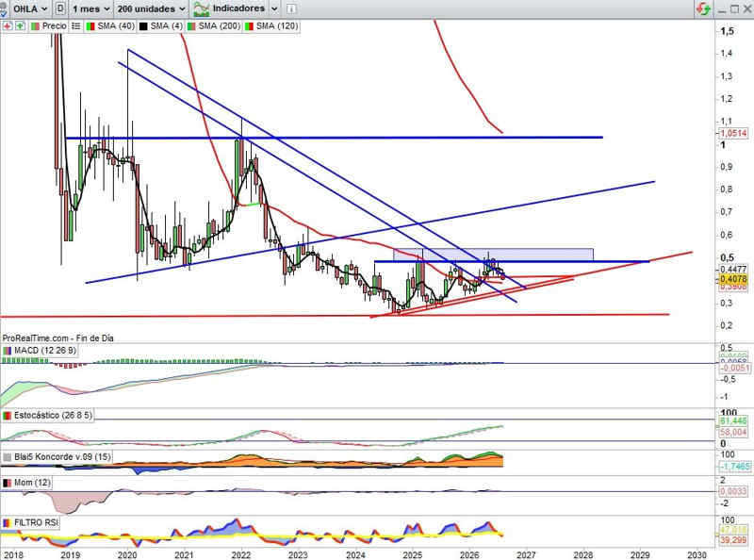Click the Mom (12) panel label
The height and width of the screenshot is (560, 754).
32,483
